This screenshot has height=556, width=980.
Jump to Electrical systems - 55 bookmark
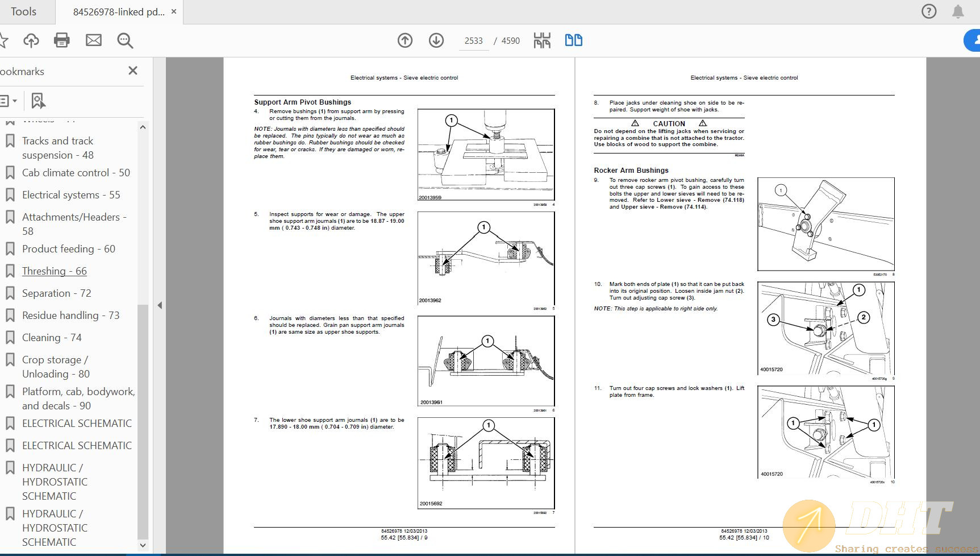click(x=71, y=195)
